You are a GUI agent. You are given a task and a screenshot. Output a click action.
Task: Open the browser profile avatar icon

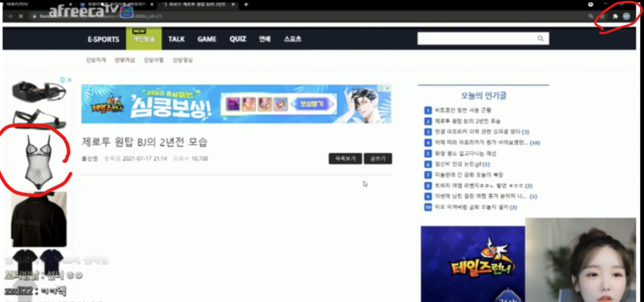pyautogui.click(x=626, y=17)
